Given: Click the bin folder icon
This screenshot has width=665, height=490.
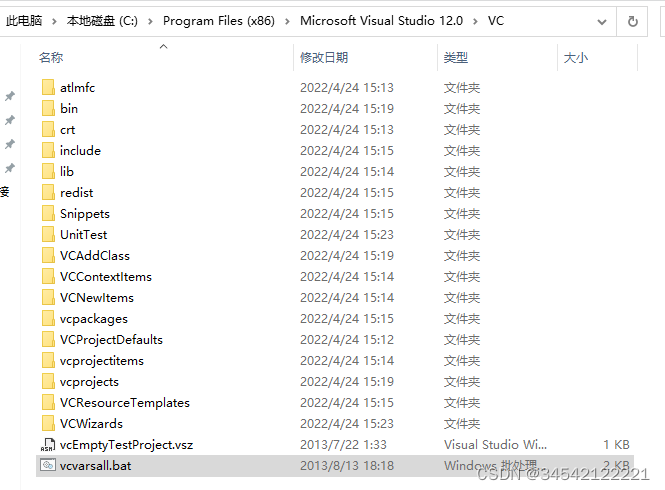Looking at the screenshot, I should coord(48,109).
